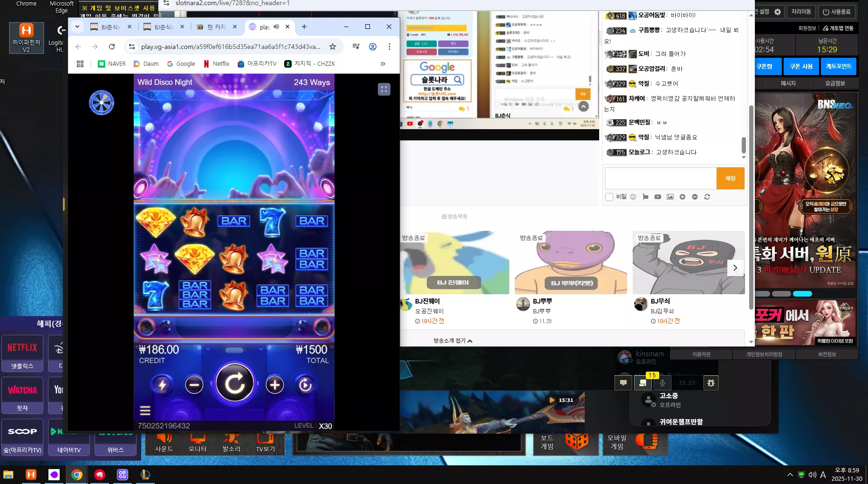The image size is (868, 484).
Task: Bookmark this page with the star icon
Action: tap(333, 47)
